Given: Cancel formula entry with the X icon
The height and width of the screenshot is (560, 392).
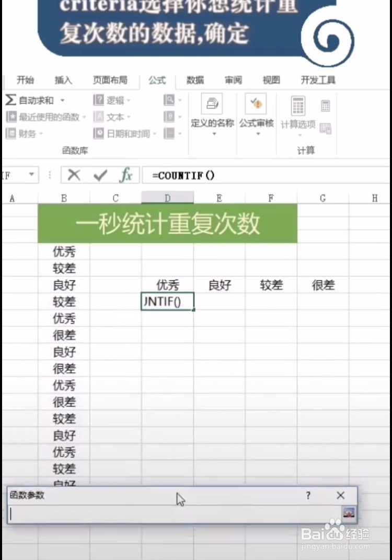Looking at the screenshot, I should pos(74,175).
